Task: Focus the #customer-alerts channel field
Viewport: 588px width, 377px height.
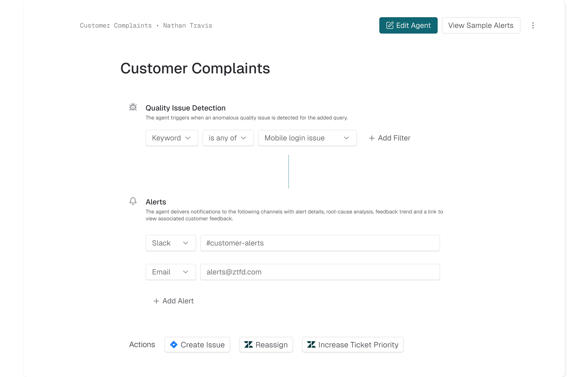Action: [320, 243]
